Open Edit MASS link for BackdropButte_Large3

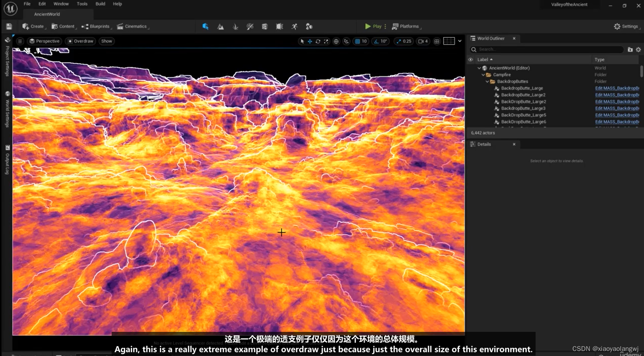(617, 108)
